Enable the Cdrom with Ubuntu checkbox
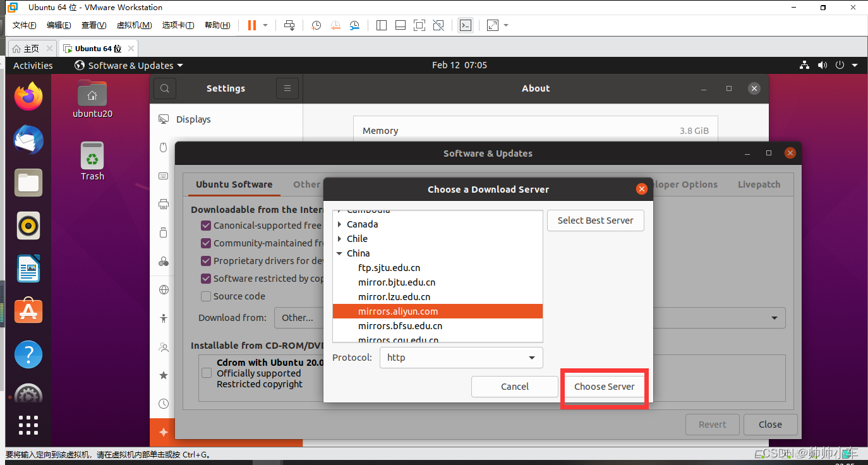The width and height of the screenshot is (868, 465). tap(207, 373)
